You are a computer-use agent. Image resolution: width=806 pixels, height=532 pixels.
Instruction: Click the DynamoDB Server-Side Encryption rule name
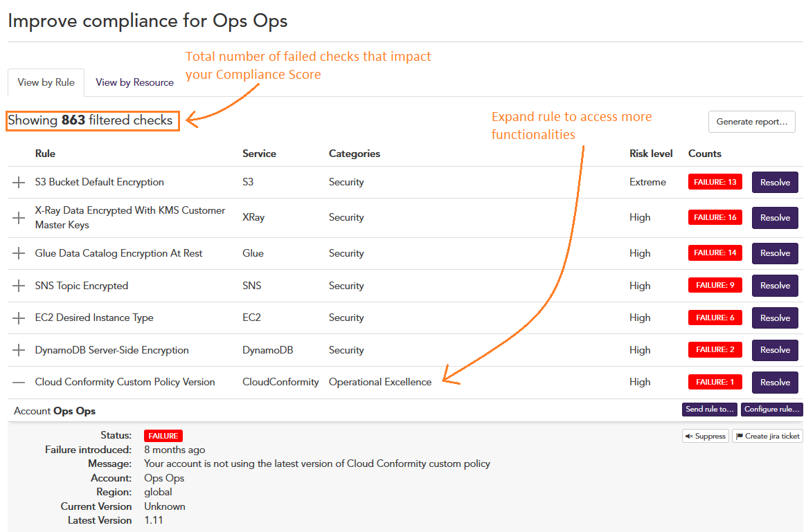pyautogui.click(x=111, y=350)
